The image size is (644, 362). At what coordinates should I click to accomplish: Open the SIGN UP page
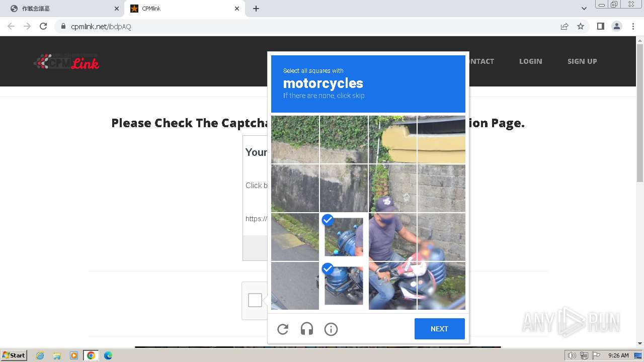582,61
